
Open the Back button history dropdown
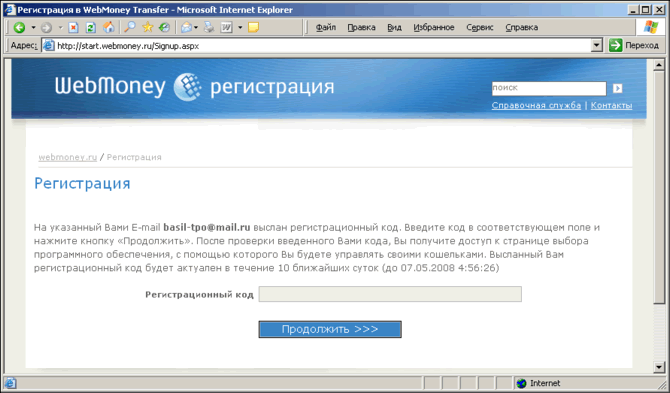click(x=33, y=27)
